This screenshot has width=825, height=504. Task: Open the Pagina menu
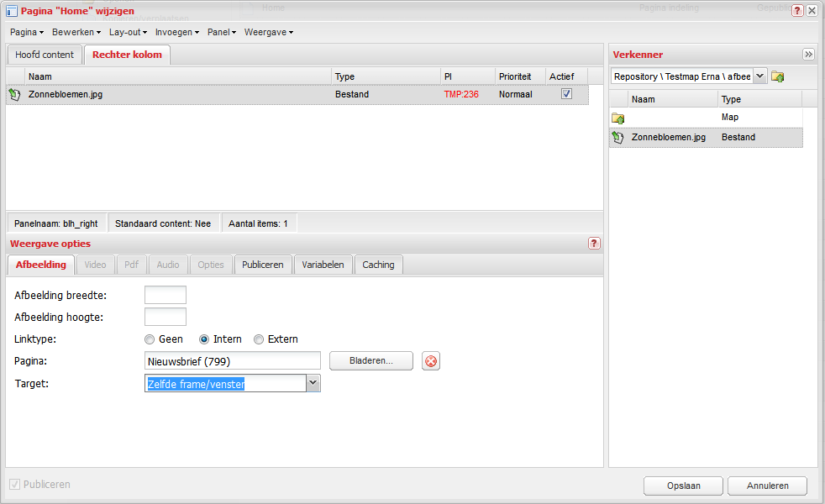[x=27, y=32]
